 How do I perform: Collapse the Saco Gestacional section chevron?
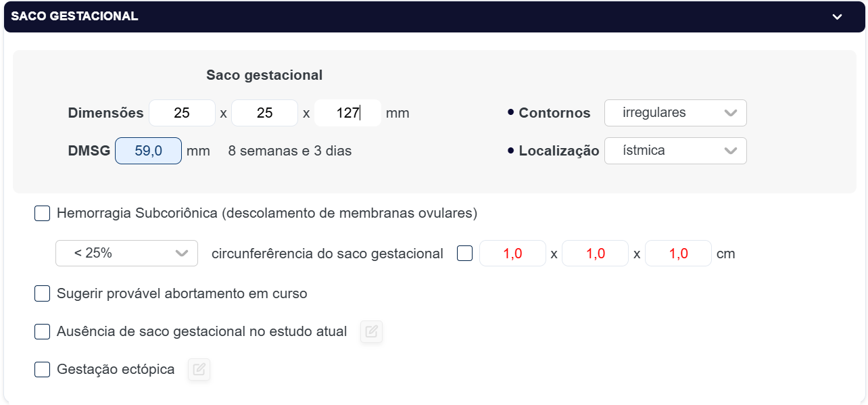[837, 17]
